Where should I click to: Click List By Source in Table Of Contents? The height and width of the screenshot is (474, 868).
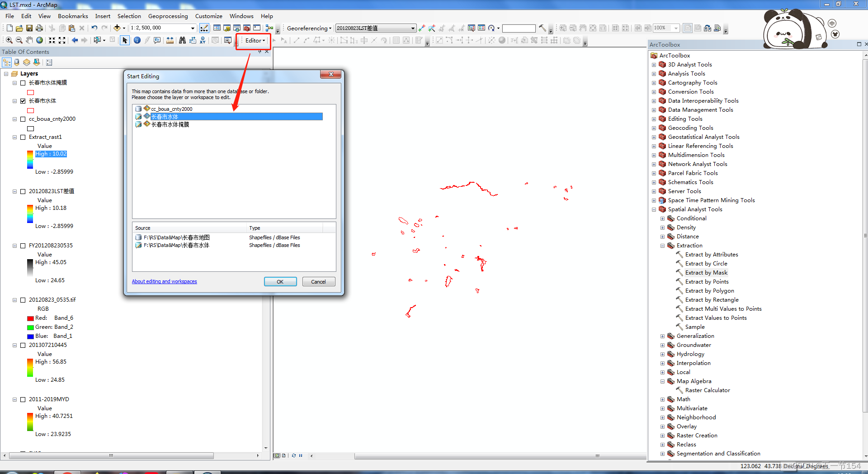click(x=17, y=62)
